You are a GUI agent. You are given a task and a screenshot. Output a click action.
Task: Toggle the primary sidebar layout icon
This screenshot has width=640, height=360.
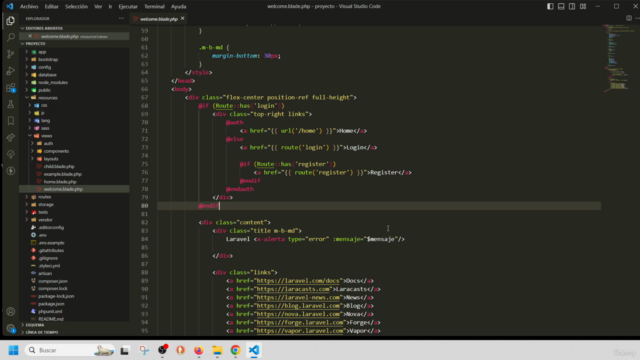pyautogui.click(x=550, y=6)
